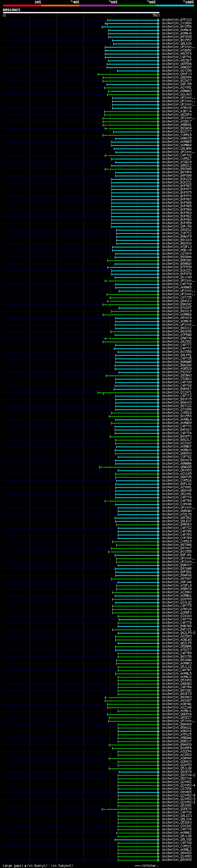Viewport: 197px width, 868px height.
Task: Select hit label UniRef100_A0MNJ6
Action: pyautogui.click(x=177, y=30)
